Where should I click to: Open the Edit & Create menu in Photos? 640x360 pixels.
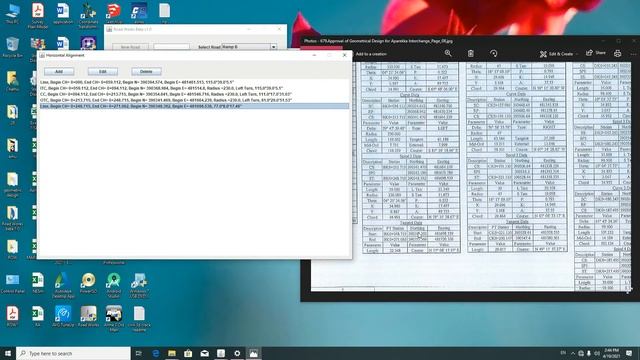coord(559,54)
